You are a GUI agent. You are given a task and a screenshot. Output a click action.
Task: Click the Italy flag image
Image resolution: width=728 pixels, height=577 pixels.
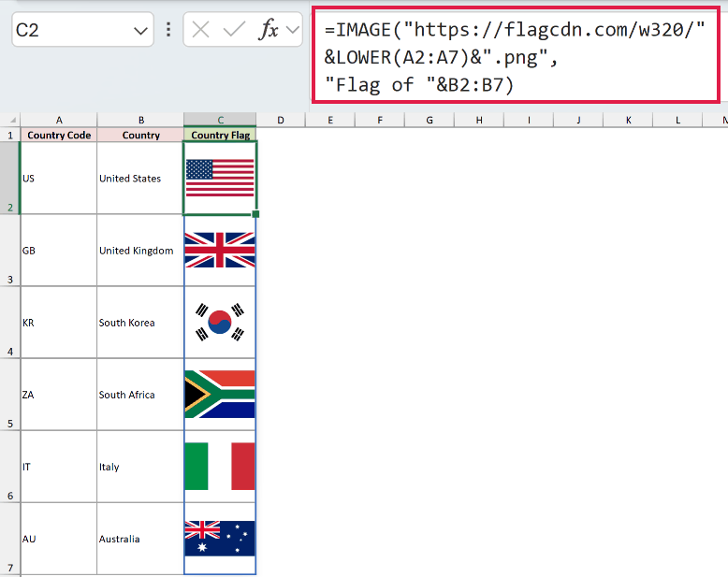220,466
